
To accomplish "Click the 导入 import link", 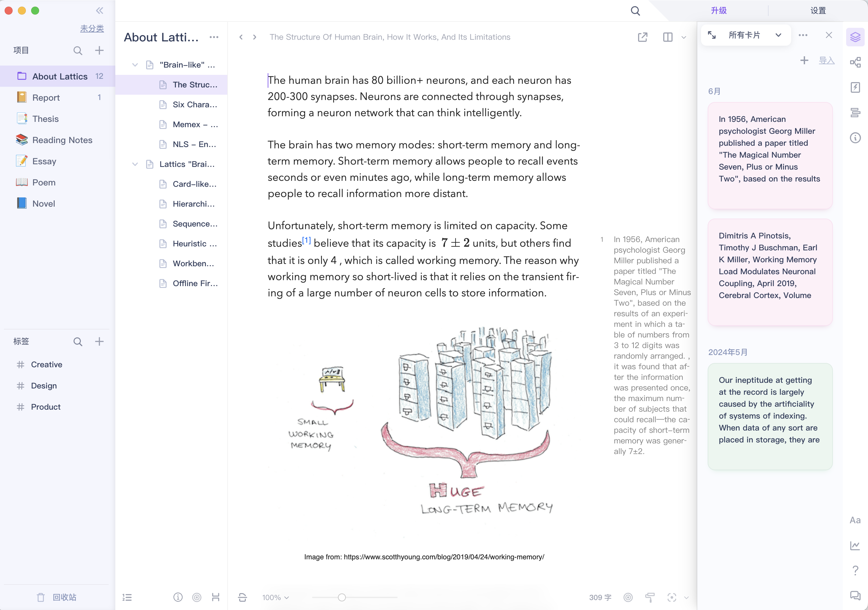I will pos(826,60).
